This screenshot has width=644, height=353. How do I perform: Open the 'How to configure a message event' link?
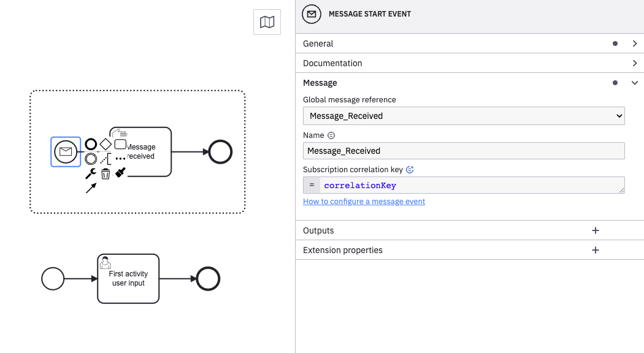click(364, 201)
